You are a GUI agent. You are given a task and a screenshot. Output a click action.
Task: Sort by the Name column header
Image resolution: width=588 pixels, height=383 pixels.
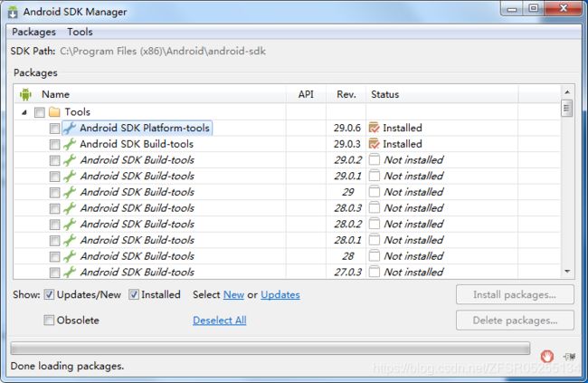[x=150, y=94]
